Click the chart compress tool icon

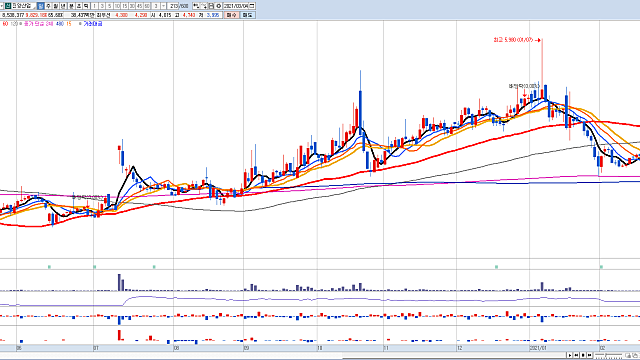[196, 6]
